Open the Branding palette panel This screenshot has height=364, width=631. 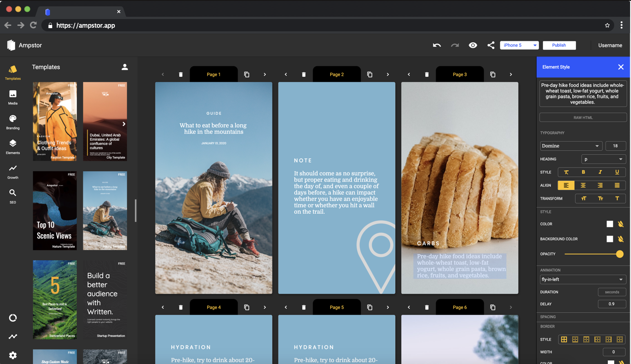(x=13, y=122)
